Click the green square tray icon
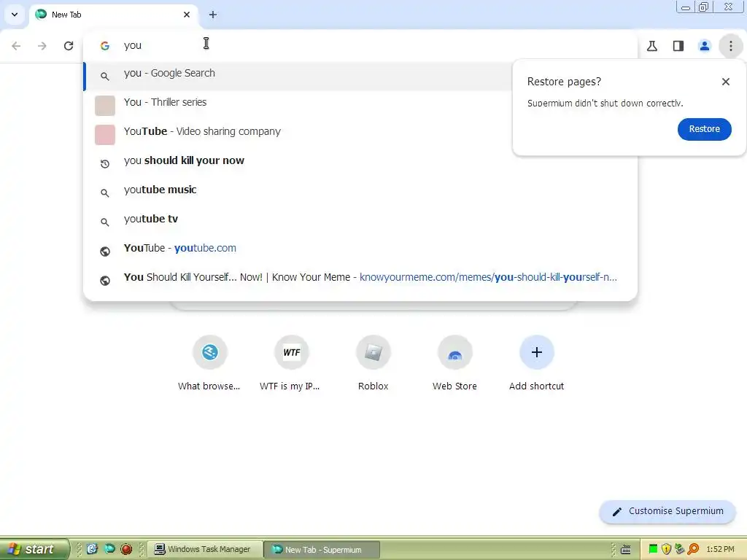The image size is (747, 560). click(653, 549)
